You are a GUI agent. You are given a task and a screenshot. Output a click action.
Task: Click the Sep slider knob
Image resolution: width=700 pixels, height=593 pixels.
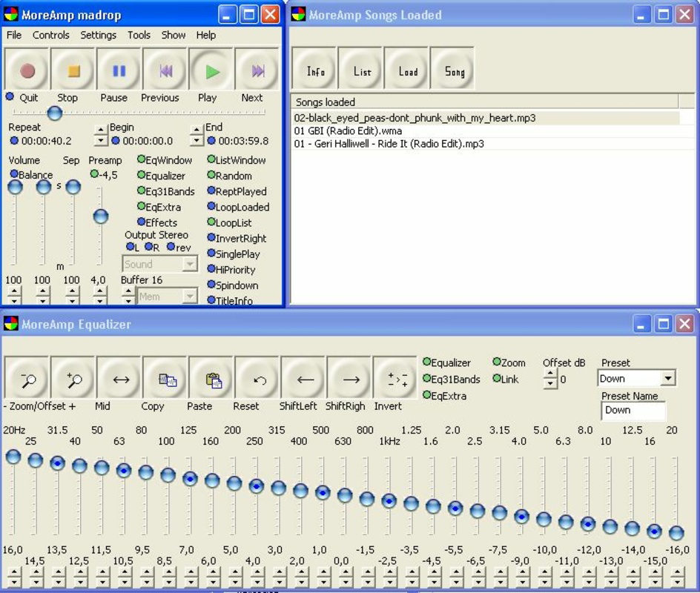click(x=73, y=187)
